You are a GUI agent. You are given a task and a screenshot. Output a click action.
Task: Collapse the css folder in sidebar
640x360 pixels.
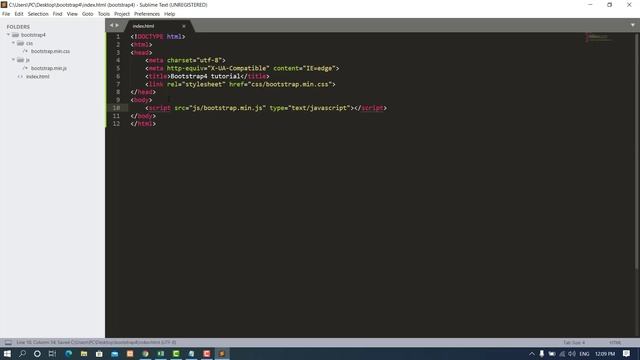coord(13,43)
